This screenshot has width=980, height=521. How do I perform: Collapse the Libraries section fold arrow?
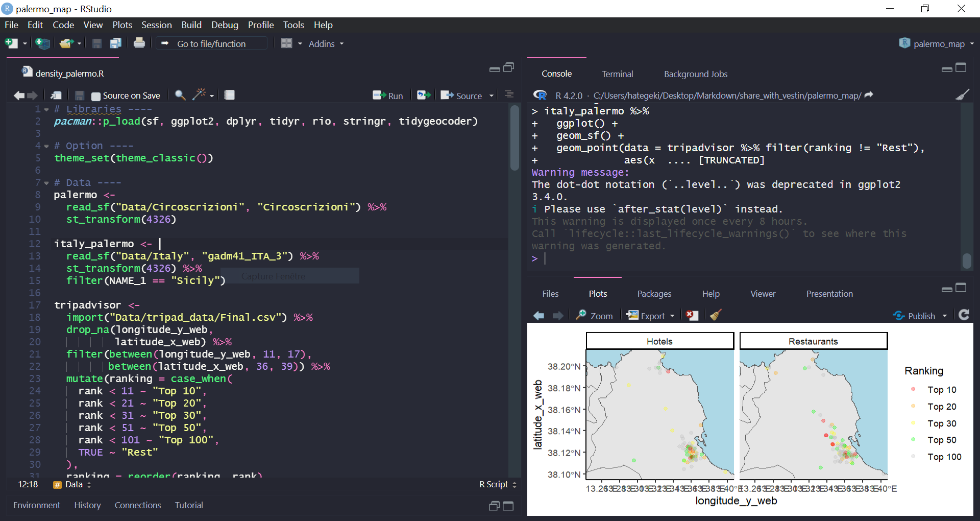[x=46, y=109]
